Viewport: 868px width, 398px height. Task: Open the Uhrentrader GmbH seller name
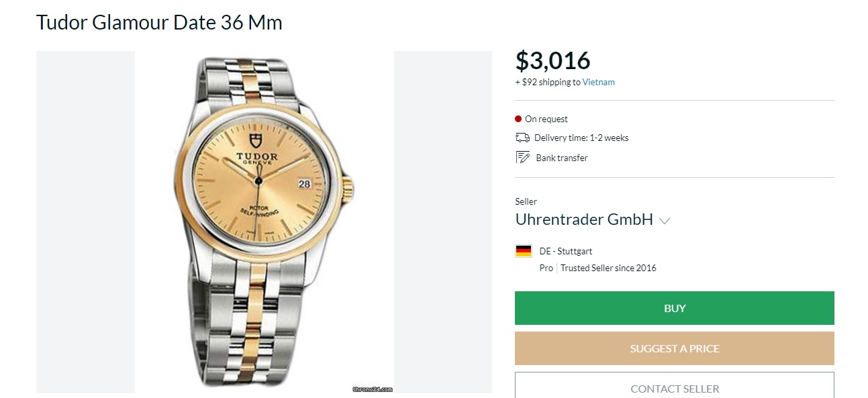[583, 219]
